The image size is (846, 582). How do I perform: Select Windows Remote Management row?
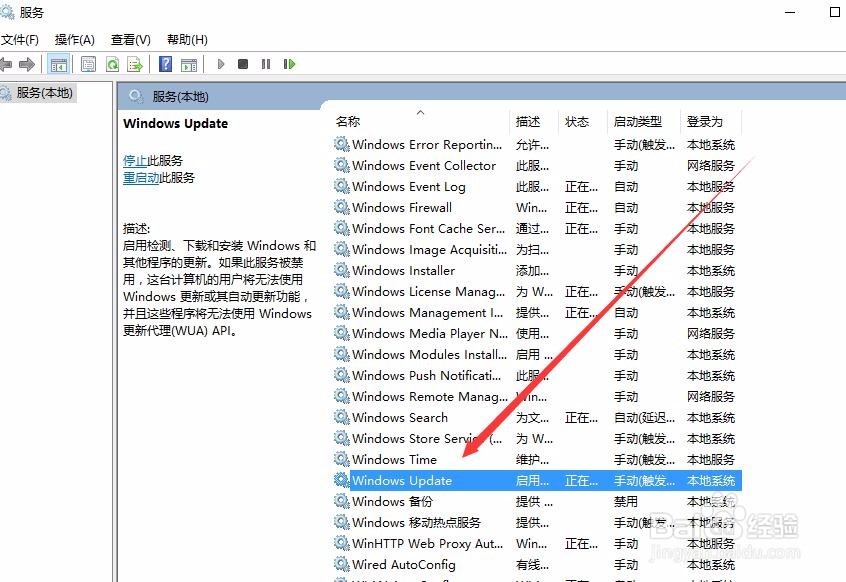point(537,396)
